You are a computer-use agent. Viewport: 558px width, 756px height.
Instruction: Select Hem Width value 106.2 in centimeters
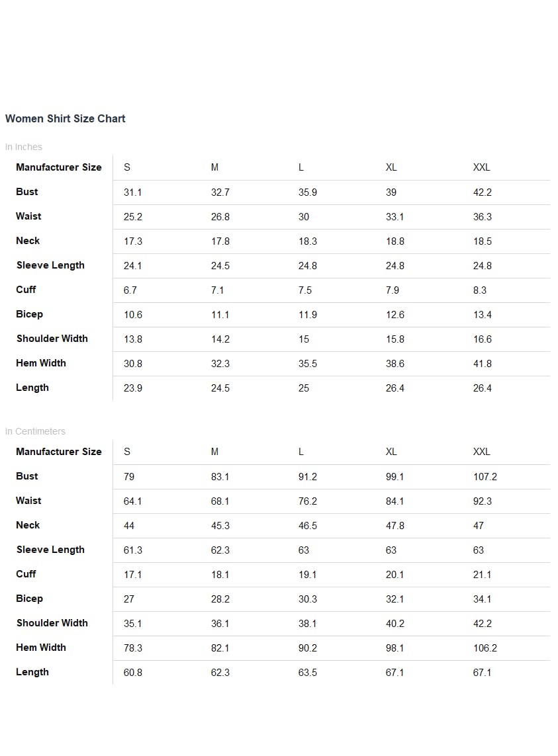485,648
